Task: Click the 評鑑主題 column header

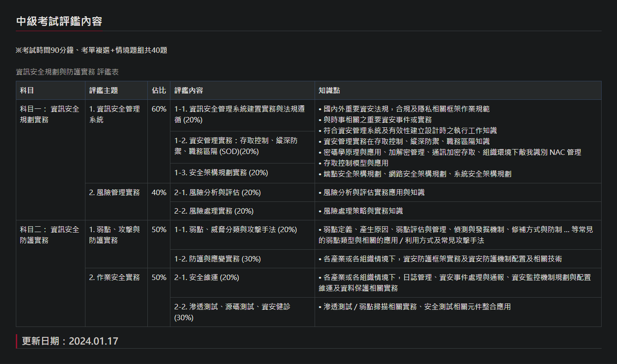Action: (104, 90)
